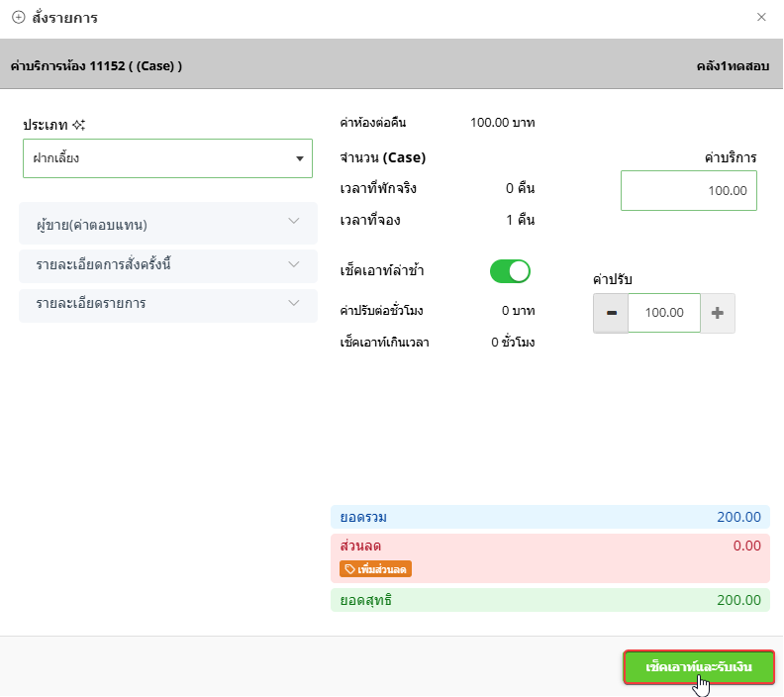The height and width of the screenshot is (697, 784).
Task: Click the ค่าปรับ value field
Action: point(663,313)
